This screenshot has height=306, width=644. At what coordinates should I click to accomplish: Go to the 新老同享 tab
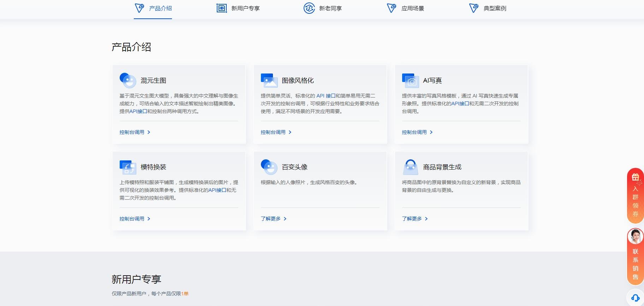(323, 8)
